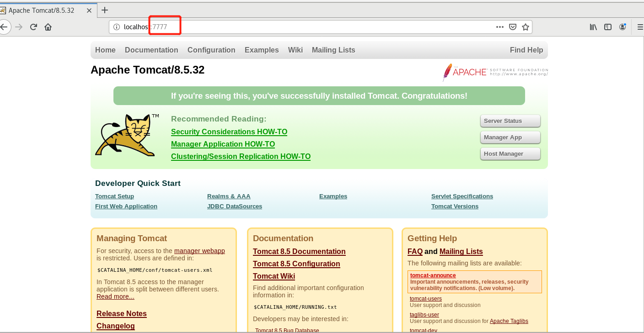Open the tomcat-announce mailing list link
The width and height of the screenshot is (644, 333).
pyautogui.click(x=433, y=275)
